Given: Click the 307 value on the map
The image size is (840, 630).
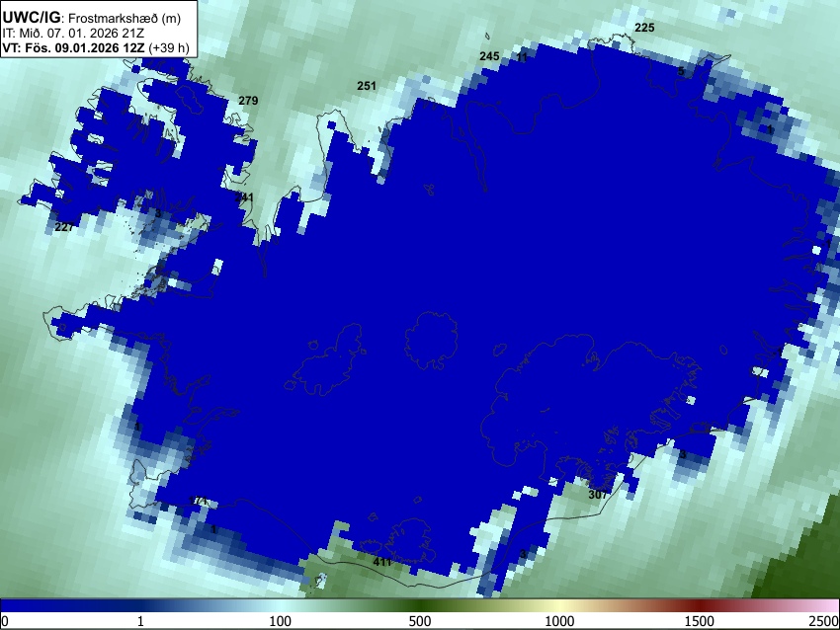Looking at the screenshot, I should [598, 495].
